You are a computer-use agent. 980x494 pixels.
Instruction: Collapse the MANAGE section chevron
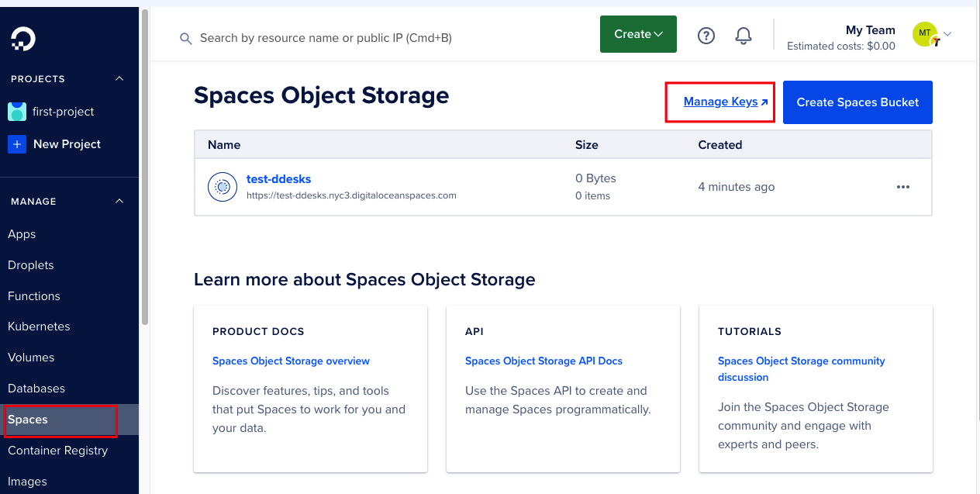[119, 202]
